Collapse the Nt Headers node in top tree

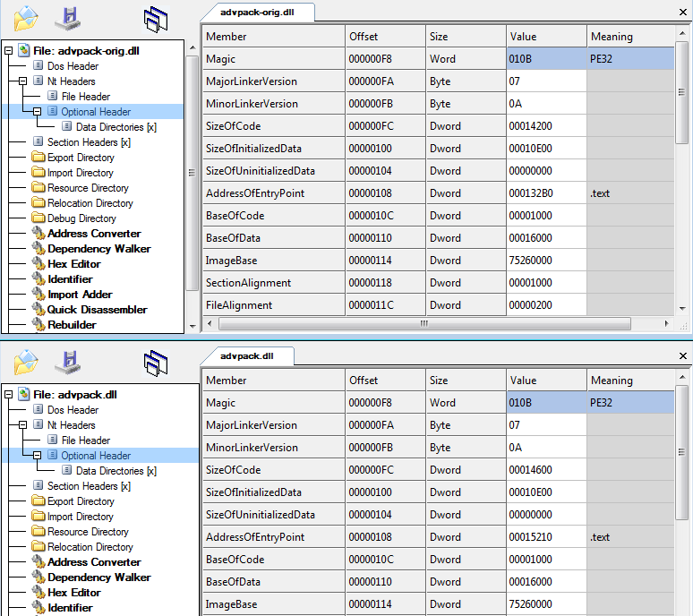[x=23, y=81]
